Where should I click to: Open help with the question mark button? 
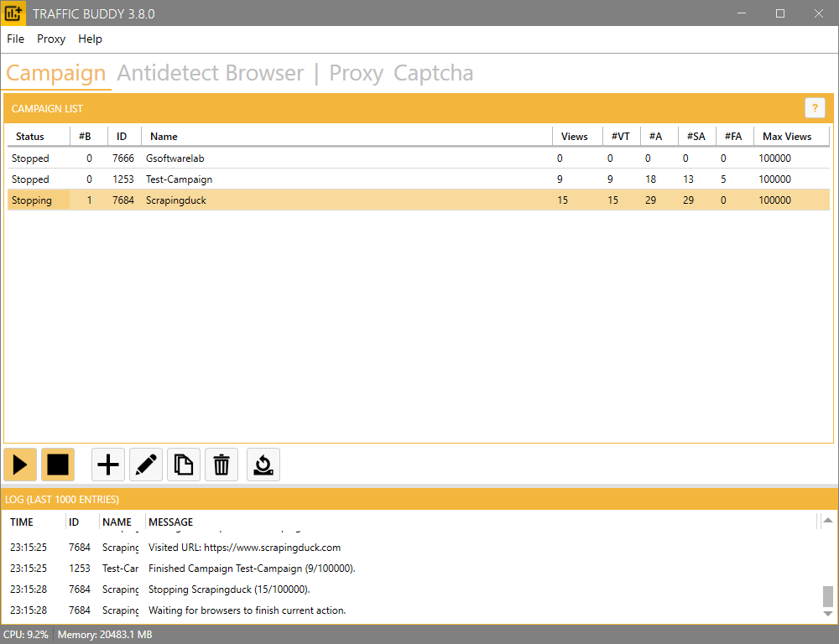[814, 108]
